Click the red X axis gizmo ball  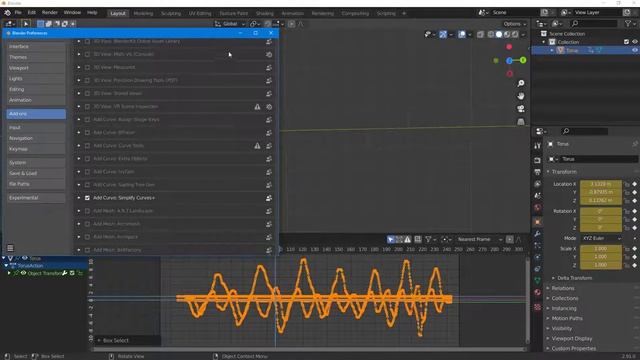click(x=509, y=47)
